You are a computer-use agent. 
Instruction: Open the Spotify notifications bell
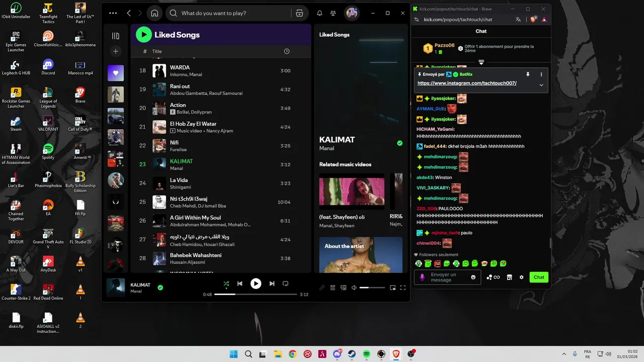pos(319,13)
